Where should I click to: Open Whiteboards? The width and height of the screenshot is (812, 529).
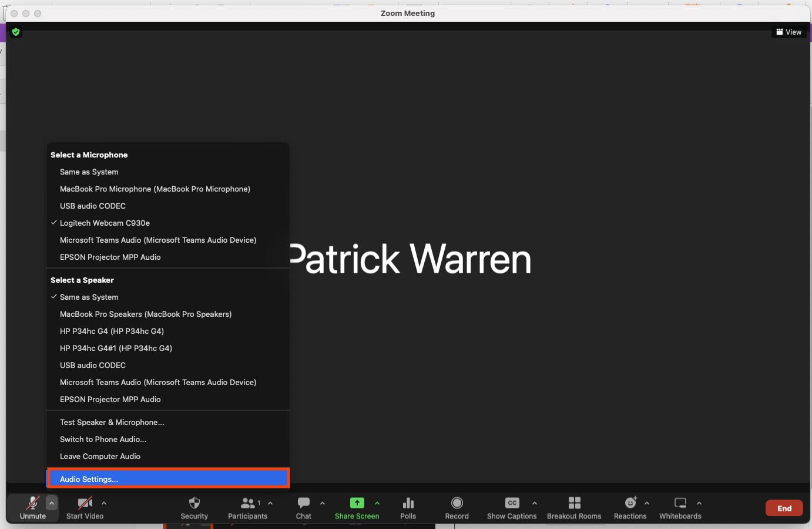[x=680, y=508]
